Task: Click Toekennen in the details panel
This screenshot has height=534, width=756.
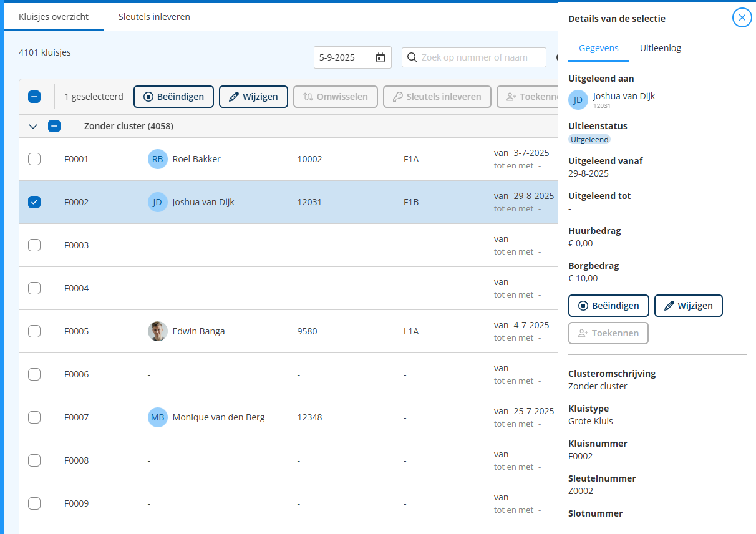Action: 608,333
